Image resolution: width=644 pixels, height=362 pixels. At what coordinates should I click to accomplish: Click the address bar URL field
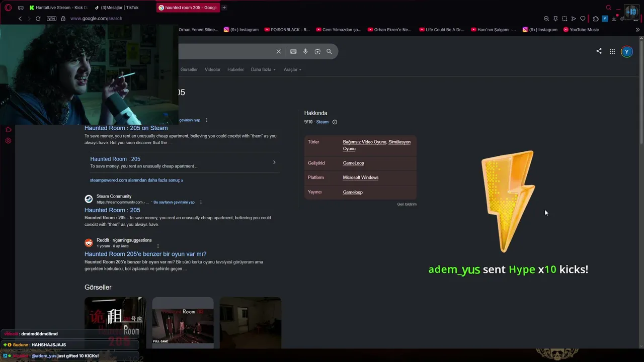click(x=96, y=19)
